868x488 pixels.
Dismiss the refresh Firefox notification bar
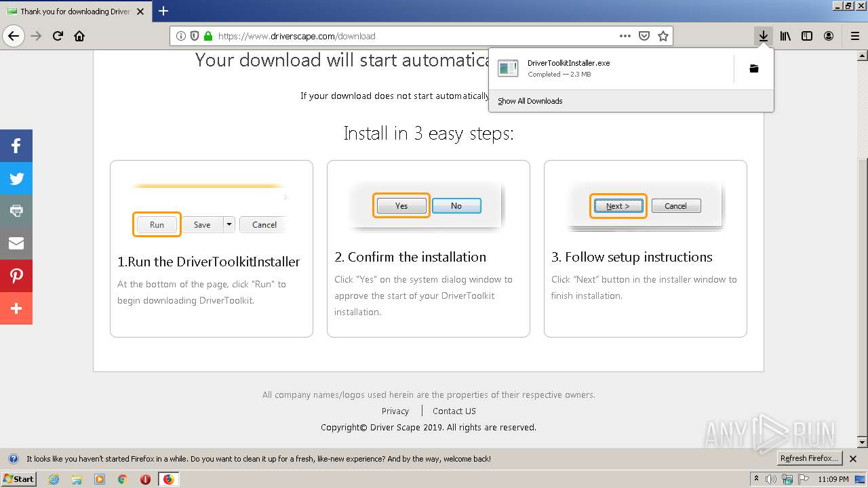853,459
